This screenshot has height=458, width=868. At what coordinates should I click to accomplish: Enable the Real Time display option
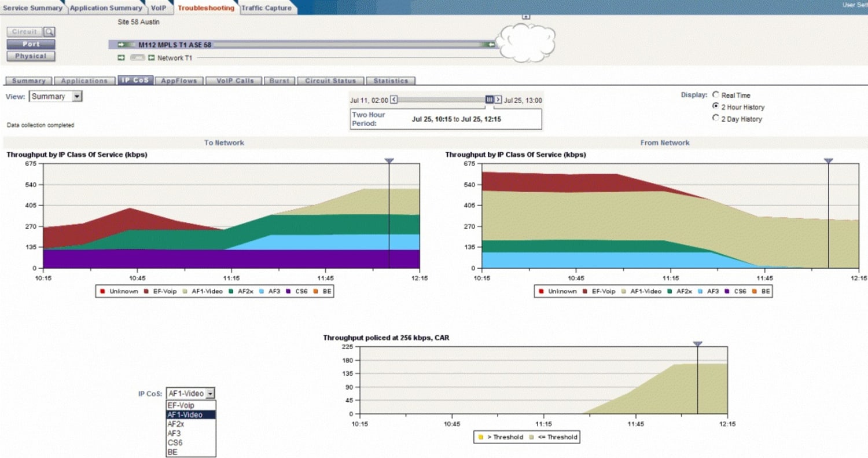pos(716,95)
